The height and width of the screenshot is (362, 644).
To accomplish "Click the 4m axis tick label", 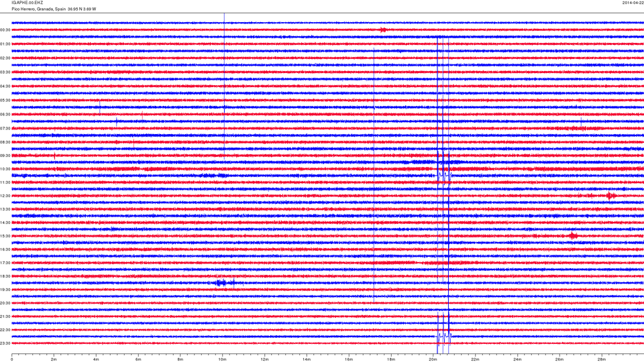I will click(96, 359).
